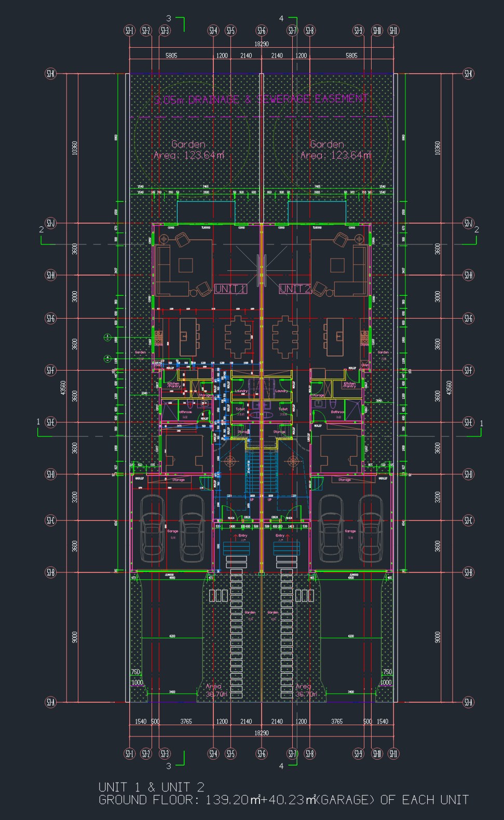The width and height of the screenshot is (504, 820).
Task: Pick the S3-5 grid bubble in the bottom row
Action: [230, 754]
